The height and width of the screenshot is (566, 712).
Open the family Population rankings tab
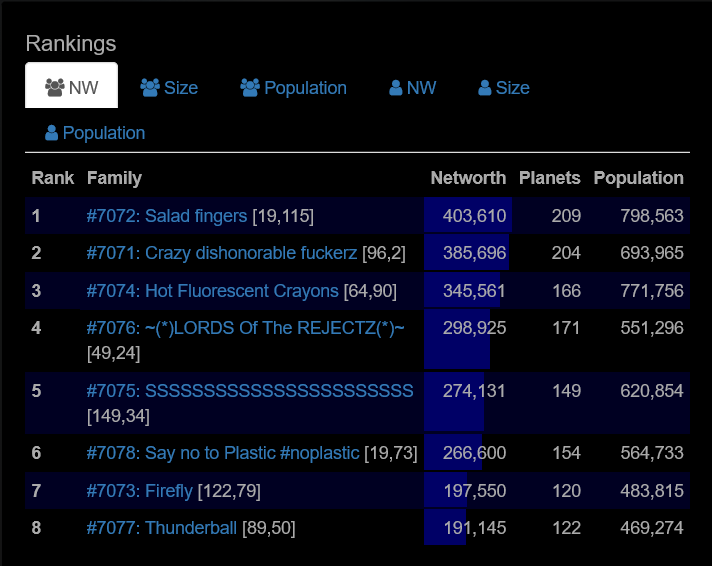click(304, 88)
